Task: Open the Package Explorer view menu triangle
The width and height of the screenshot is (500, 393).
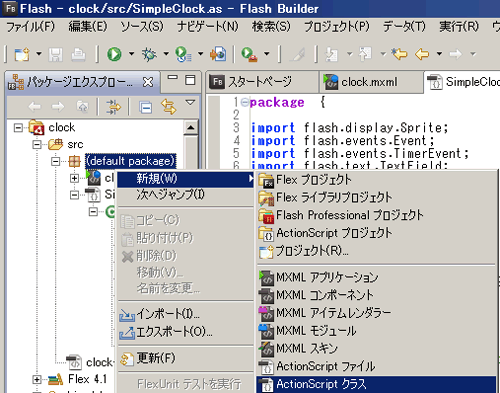Action: pos(190,102)
